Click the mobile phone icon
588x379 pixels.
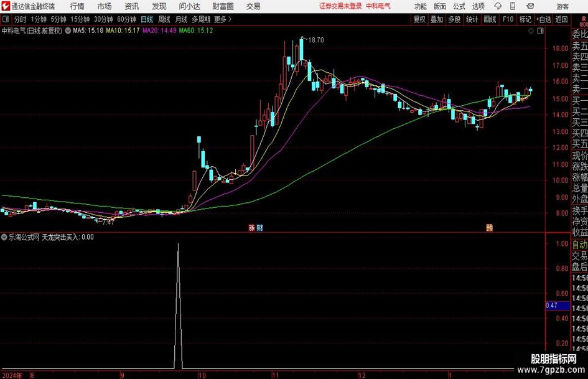point(513,6)
